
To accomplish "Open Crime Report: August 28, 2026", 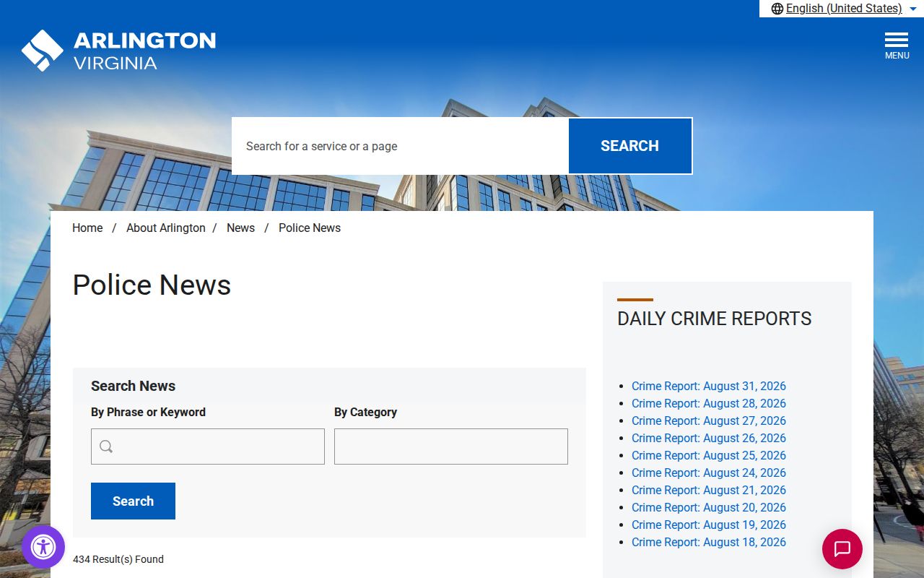I will pos(709,403).
